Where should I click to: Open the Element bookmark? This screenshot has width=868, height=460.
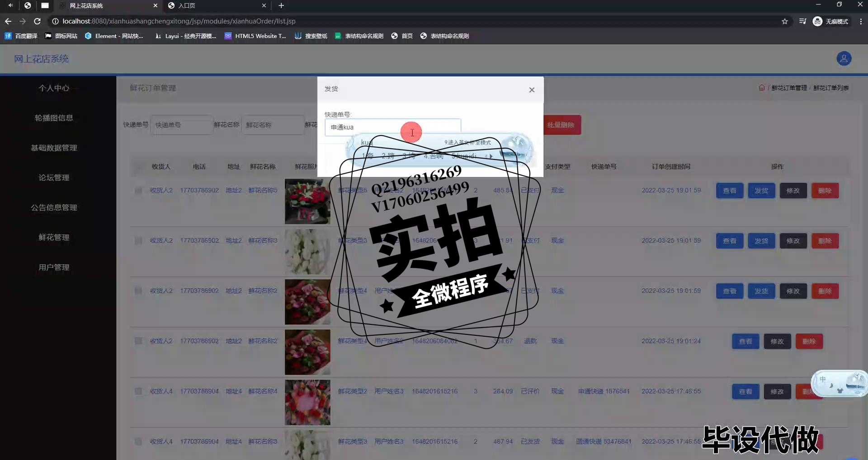point(114,36)
